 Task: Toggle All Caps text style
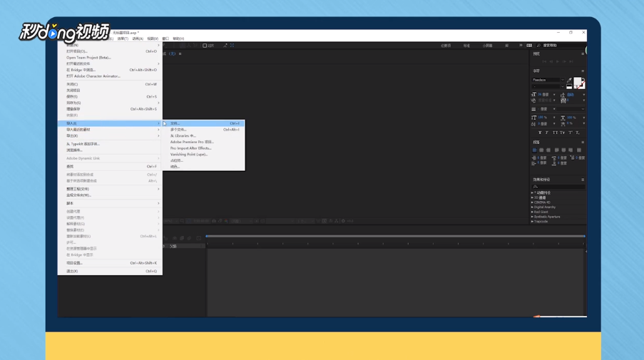click(555, 133)
